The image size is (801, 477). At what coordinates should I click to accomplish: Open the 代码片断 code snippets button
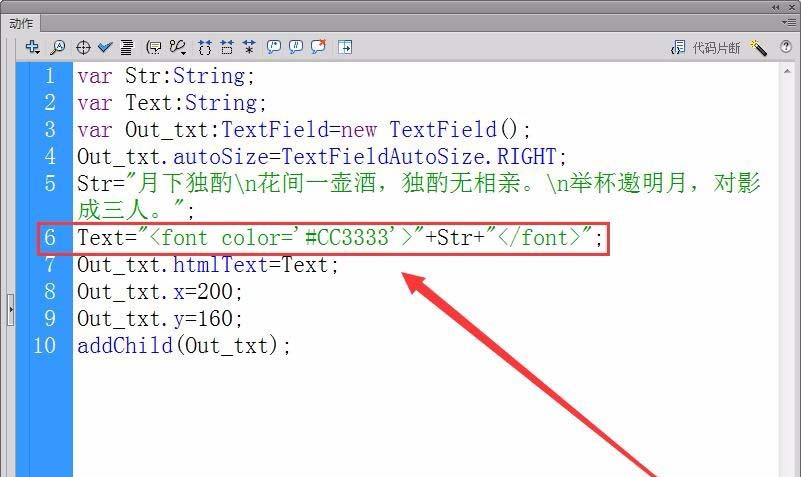716,48
